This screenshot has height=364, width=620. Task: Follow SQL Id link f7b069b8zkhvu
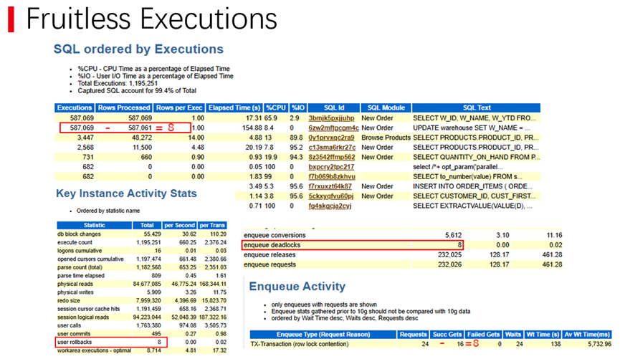332,177
